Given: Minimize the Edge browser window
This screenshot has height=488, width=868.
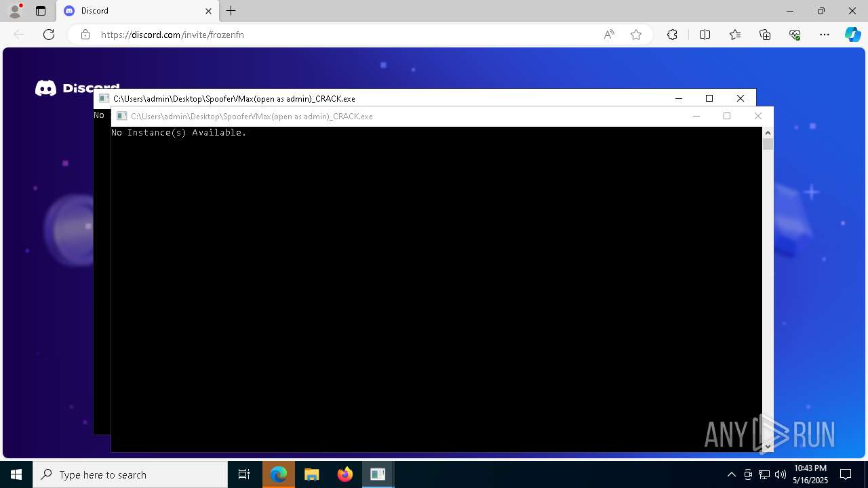Looking at the screenshot, I should click(x=790, y=11).
